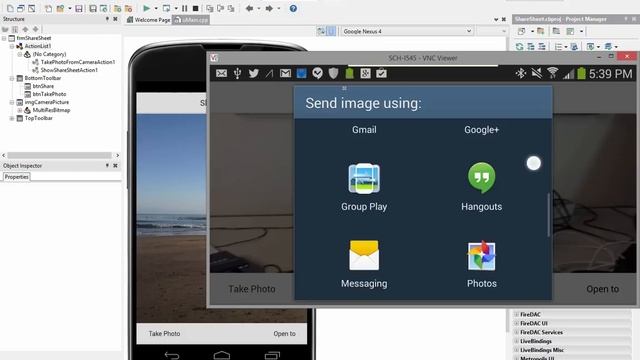Image resolution: width=640 pixels, height=360 pixels.
Task: Pause the running program in the IDE toolbar
Action: [x=184, y=8]
